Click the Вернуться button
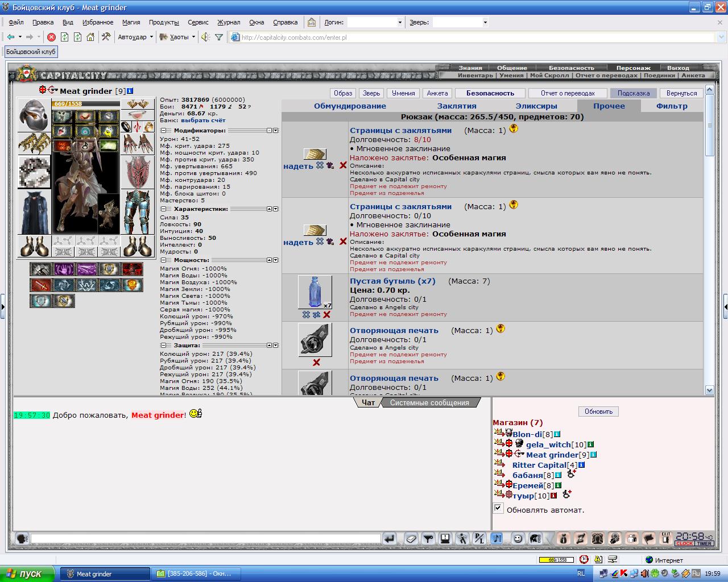 pyautogui.click(x=681, y=93)
